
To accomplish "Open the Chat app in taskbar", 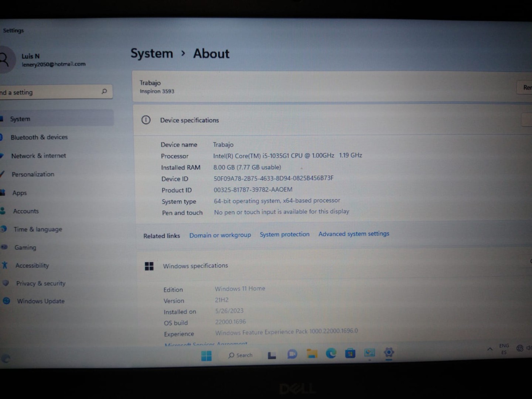I will pos(292,354).
